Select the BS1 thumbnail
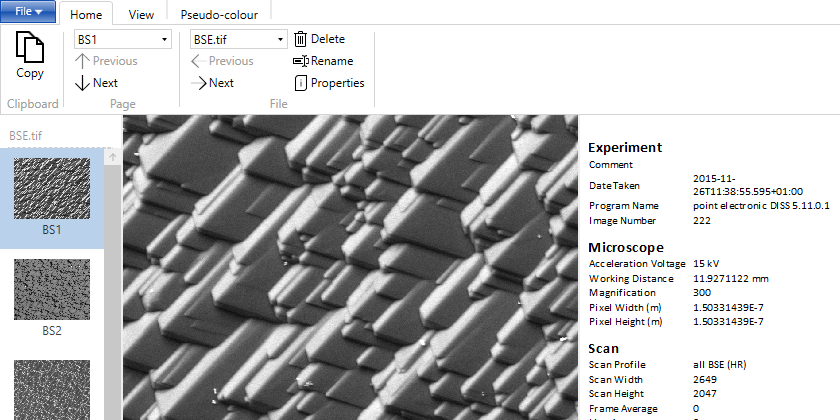Viewport: 840px width, 420px height. [52, 189]
